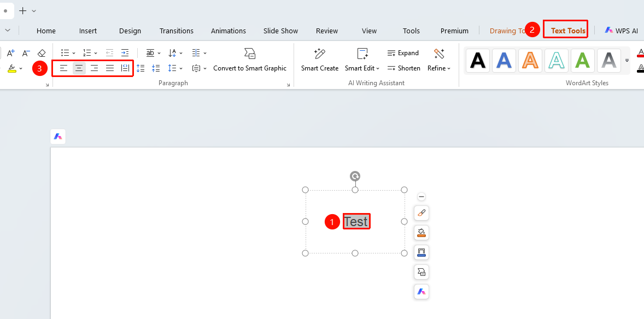Viewport: 644px width, 319px height.
Task: Click the increase indent icon
Action: 125,53
